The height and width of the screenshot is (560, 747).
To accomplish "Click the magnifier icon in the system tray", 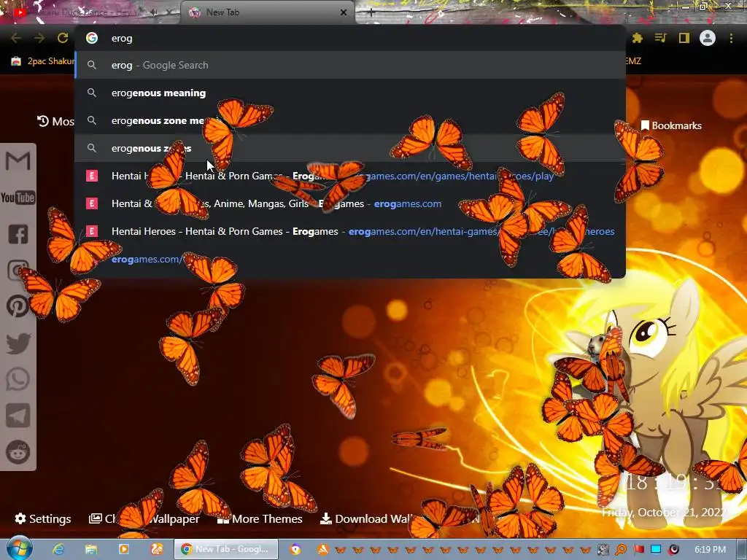I will click(x=621, y=550).
